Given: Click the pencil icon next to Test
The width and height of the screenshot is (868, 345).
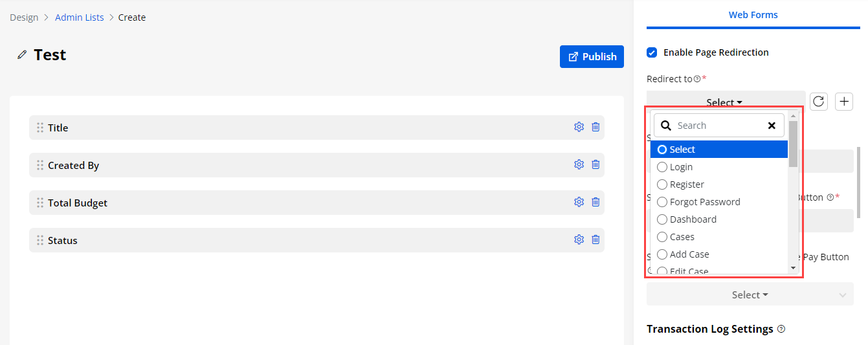Looking at the screenshot, I should click(x=22, y=55).
